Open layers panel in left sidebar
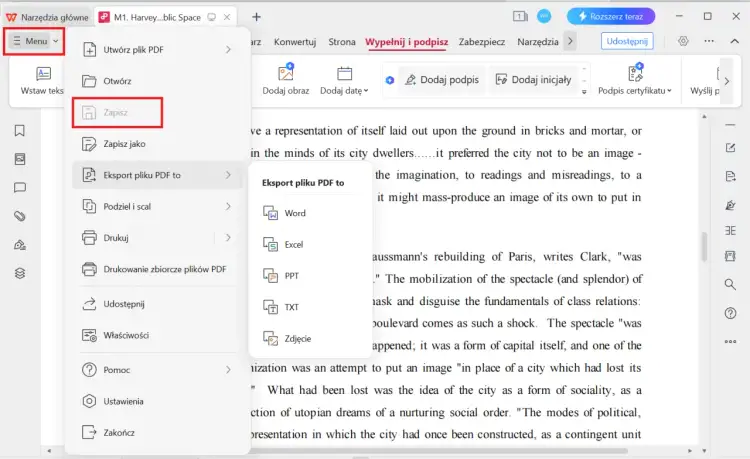 (x=20, y=273)
